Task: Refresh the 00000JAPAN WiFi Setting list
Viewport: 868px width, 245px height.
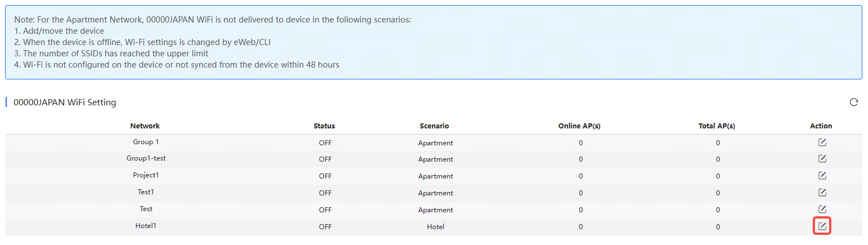Action: coord(853,102)
